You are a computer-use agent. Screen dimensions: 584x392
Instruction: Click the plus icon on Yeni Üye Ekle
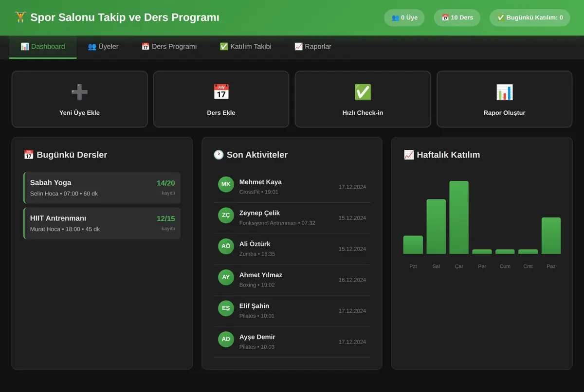pyautogui.click(x=79, y=92)
